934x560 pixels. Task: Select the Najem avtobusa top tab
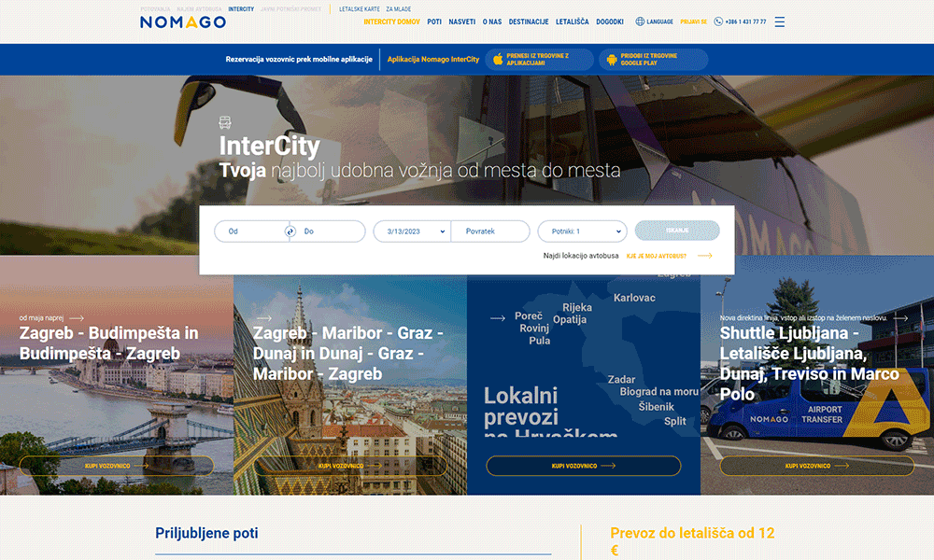[x=199, y=9]
